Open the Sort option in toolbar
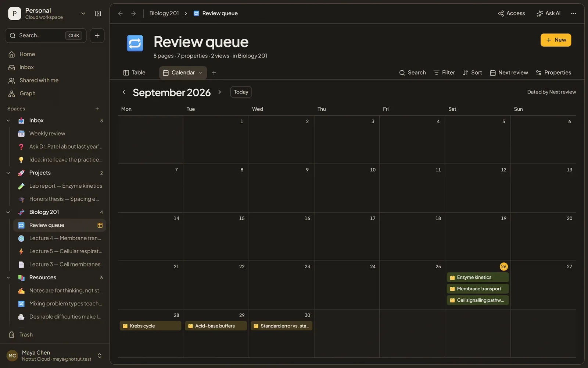The image size is (588, 368). tap(472, 72)
